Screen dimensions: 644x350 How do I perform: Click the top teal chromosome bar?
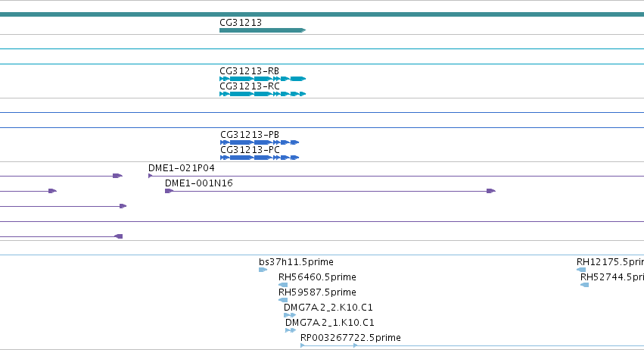[322, 14]
